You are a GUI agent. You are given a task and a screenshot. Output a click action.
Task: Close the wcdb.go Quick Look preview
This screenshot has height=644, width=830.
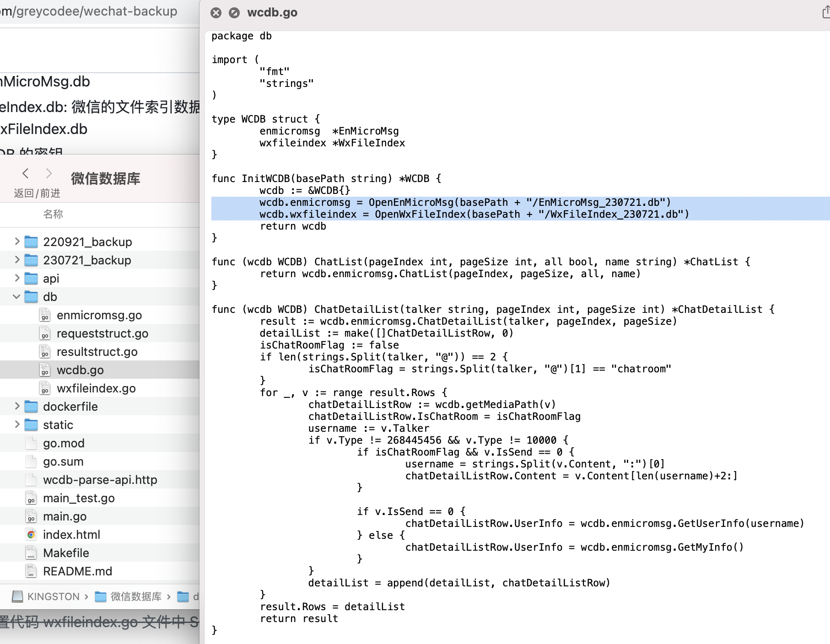[216, 13]
